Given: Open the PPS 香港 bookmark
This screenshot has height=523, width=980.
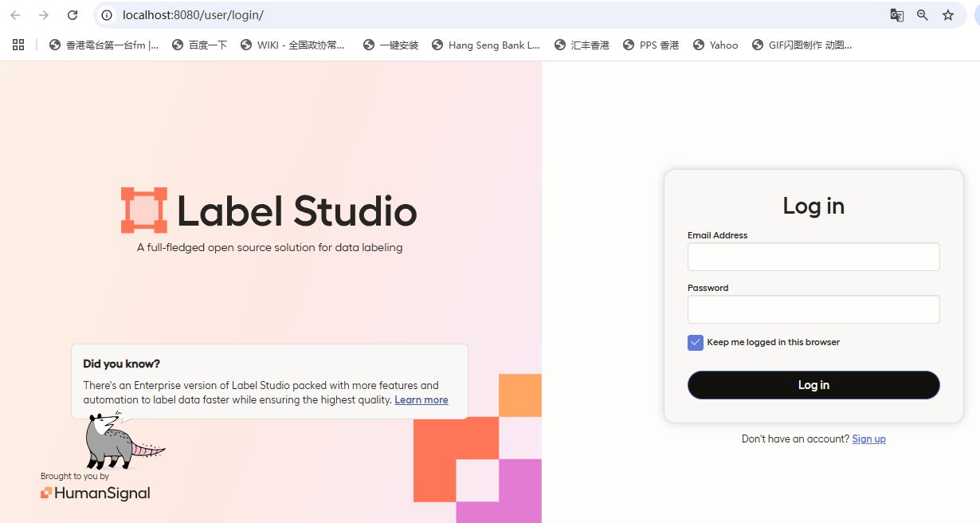Looking at the screenshot, I should [651, 45].
